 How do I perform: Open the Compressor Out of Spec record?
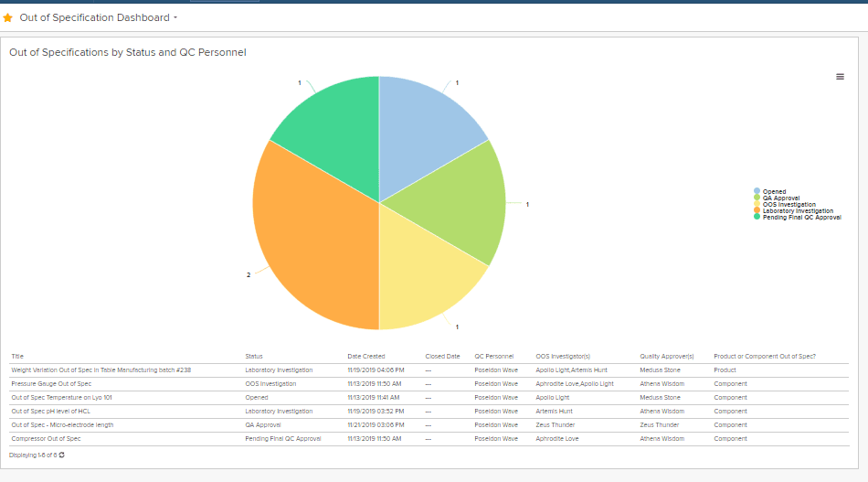(46, 438)
